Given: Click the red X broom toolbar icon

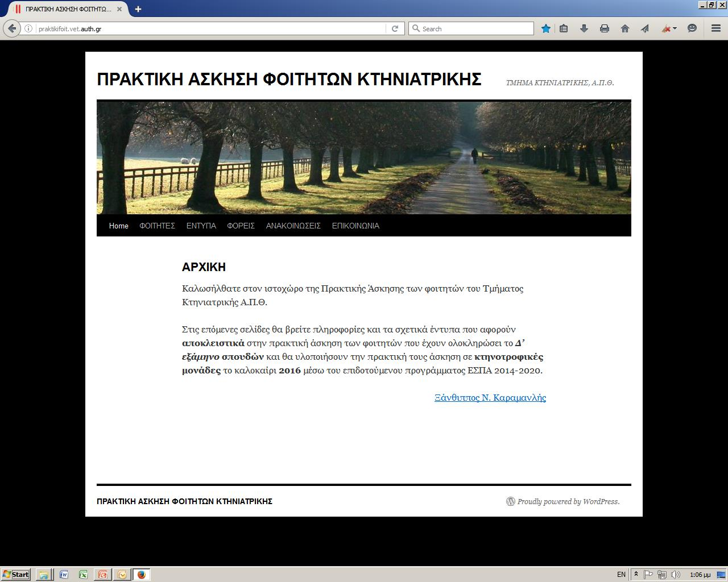Looking at the screenshot, I should [666, 28].
